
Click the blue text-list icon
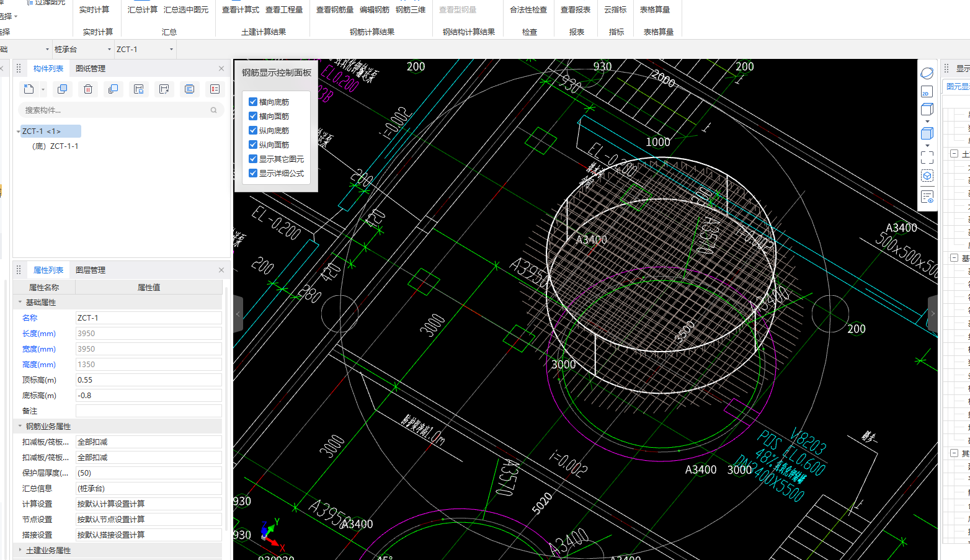(190, 89)
